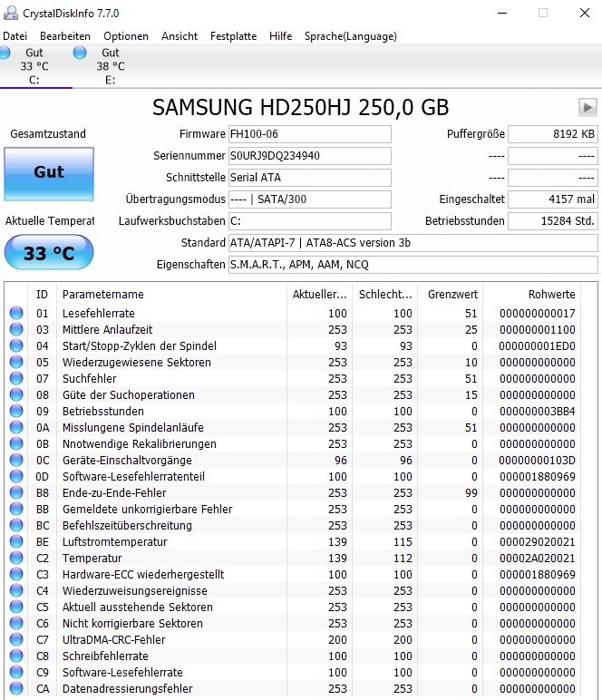Select raw value 000000001ED0
The image size is (602, 700).
click(x=537, y=346)
